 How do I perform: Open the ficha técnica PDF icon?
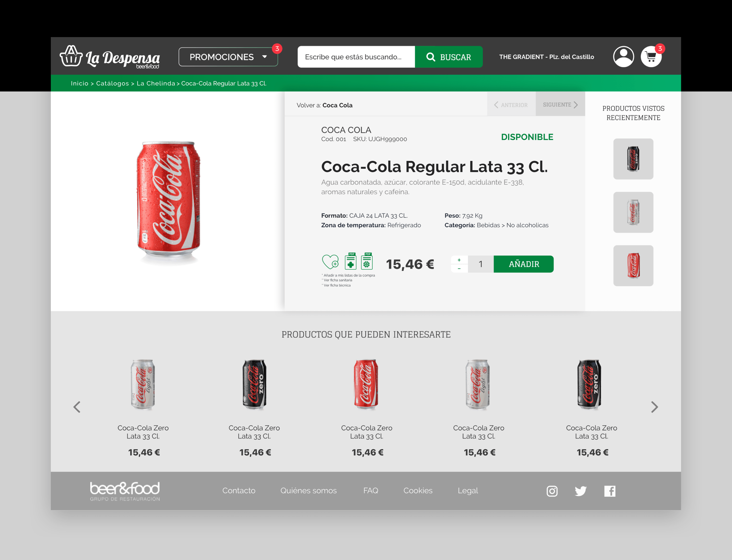[x=367, y=261]
